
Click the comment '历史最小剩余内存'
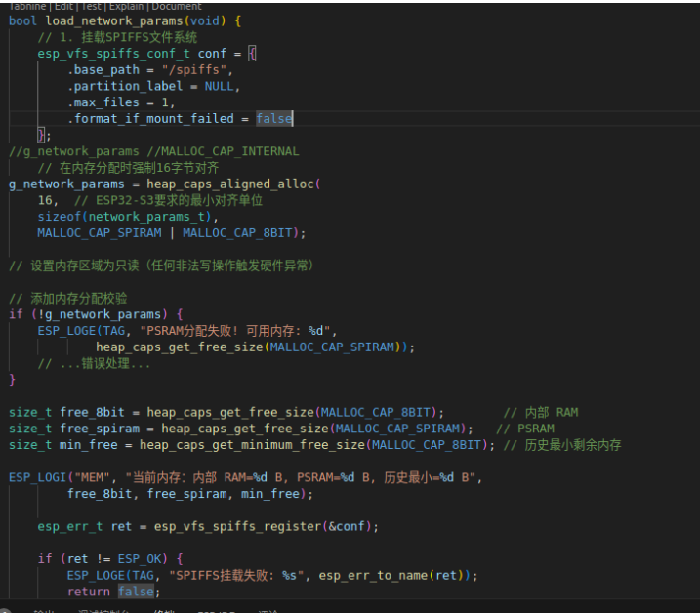(573, 445)
